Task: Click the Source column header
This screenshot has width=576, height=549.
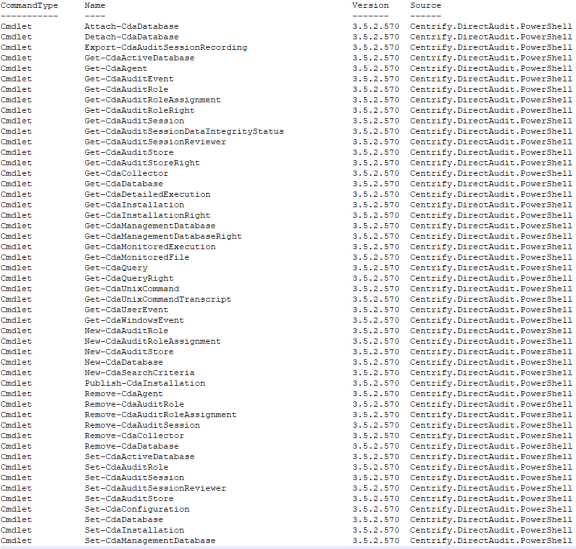Action: [x=426, y=6]
